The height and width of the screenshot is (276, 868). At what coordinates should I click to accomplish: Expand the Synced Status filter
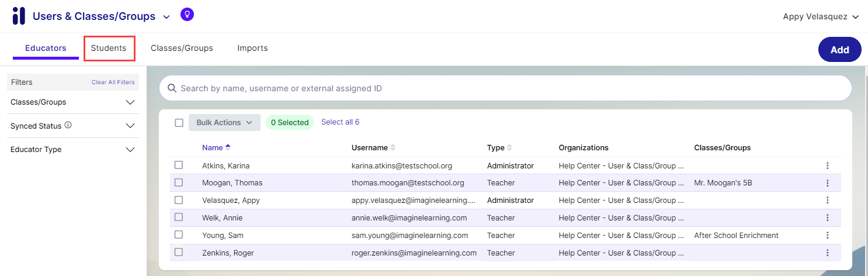point(73,126)
